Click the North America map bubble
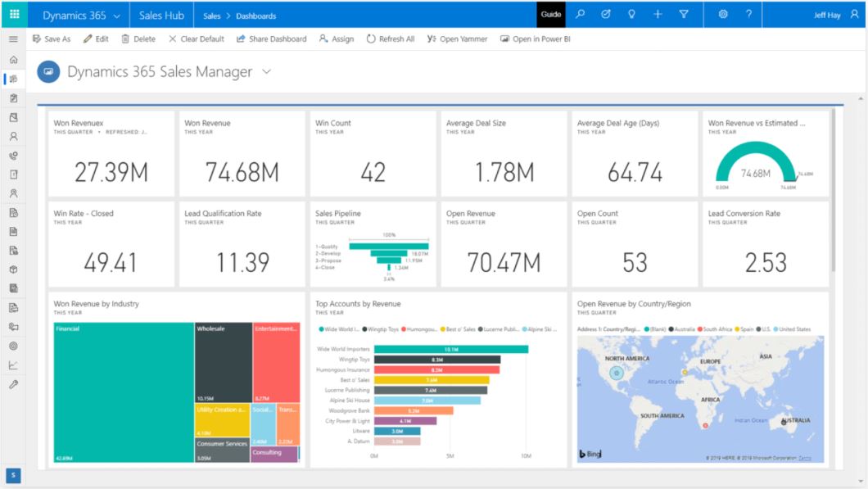This screenshot has height=489, width=868. (x=616, y=374)
